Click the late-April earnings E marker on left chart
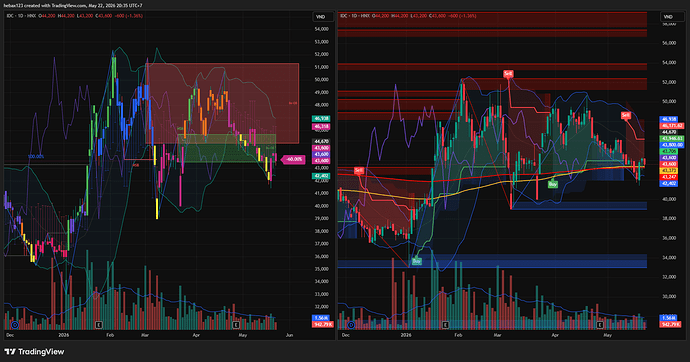 [x=236, y=325]
